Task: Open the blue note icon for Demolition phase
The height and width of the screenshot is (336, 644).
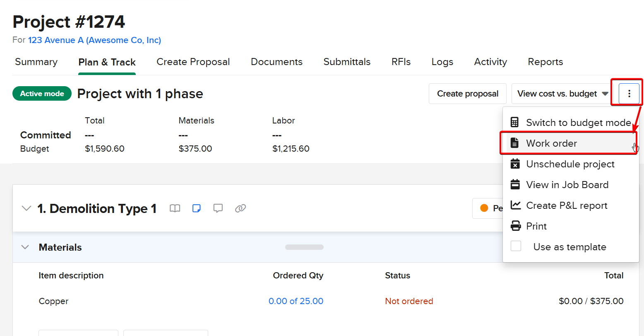Action: (197, 208)
